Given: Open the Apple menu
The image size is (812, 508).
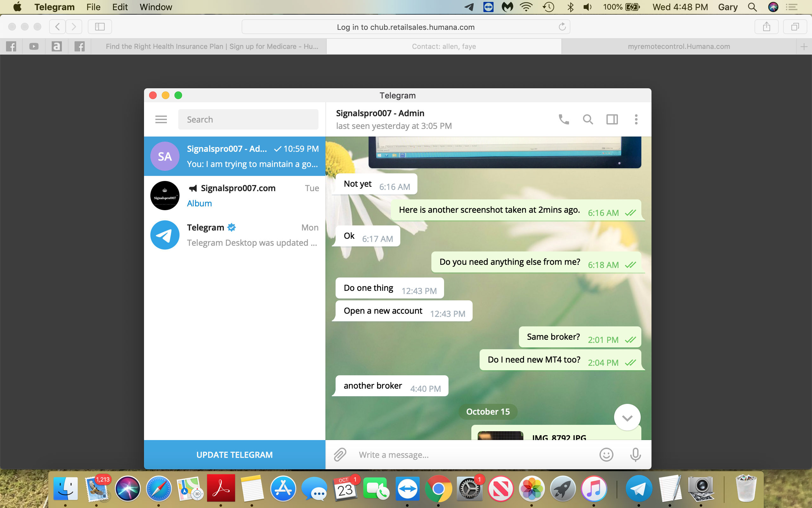Looking at the screenshot, I should click(17, 7).
